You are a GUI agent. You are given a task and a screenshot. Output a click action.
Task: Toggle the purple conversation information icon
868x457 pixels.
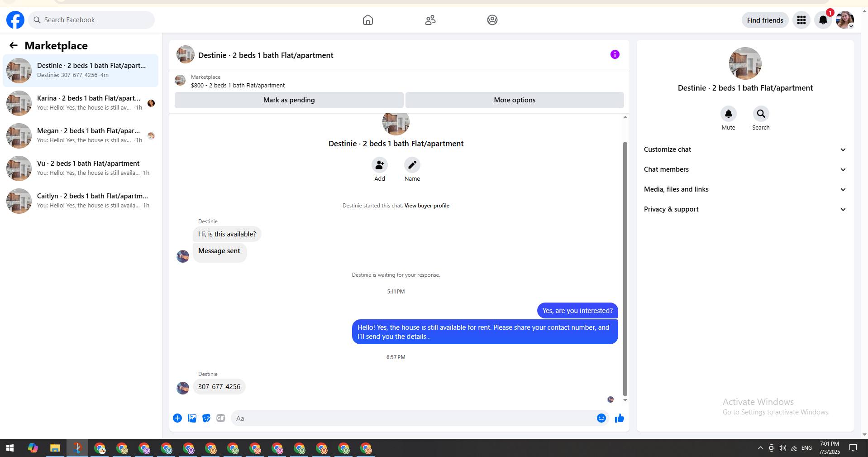click(x=615, y=54)
